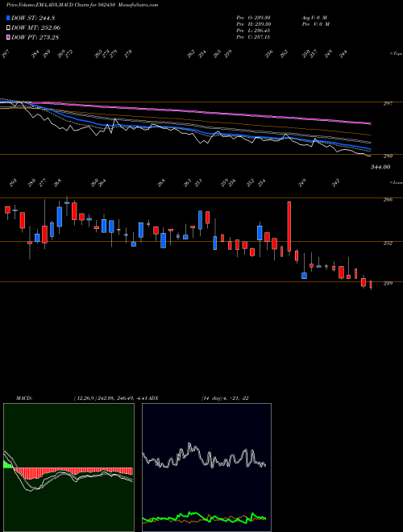
Task: Click the 259 EMA chart axis label
Action: tap(388, 156)
